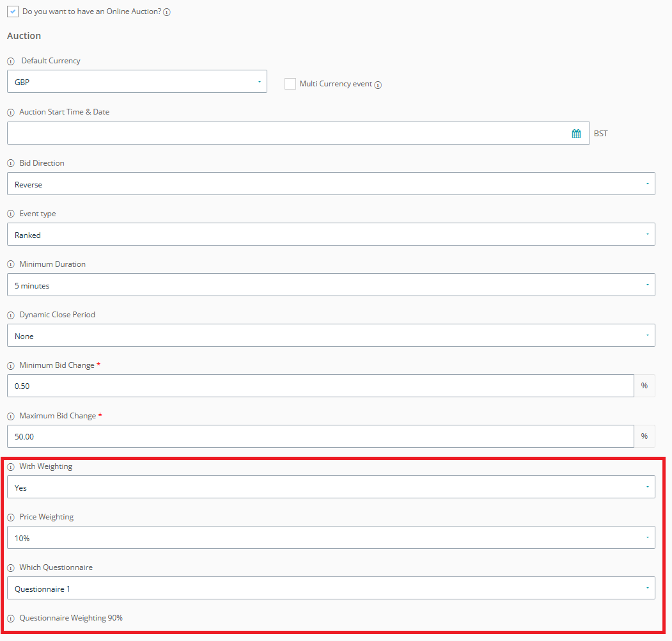Click the percent sign beside Minimum Bid Change
The height and width of the screenshot is (641, 672).
(644, 386)
